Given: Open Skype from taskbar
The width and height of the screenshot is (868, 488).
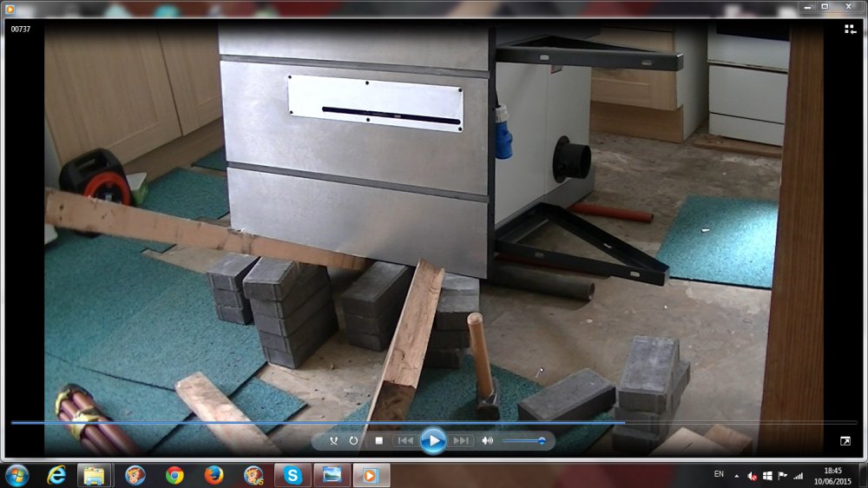Looking at the screenshot, I should [293, 475].
